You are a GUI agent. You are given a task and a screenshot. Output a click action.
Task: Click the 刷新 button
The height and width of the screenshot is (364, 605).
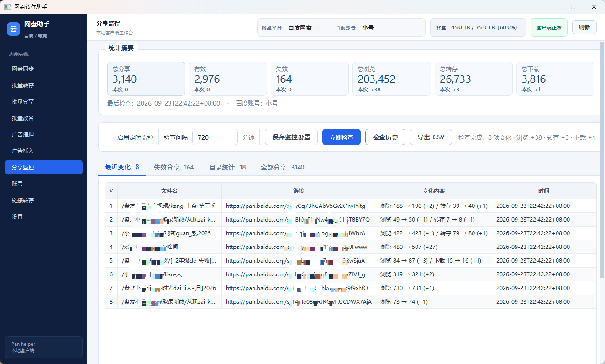tap(584, 27)
